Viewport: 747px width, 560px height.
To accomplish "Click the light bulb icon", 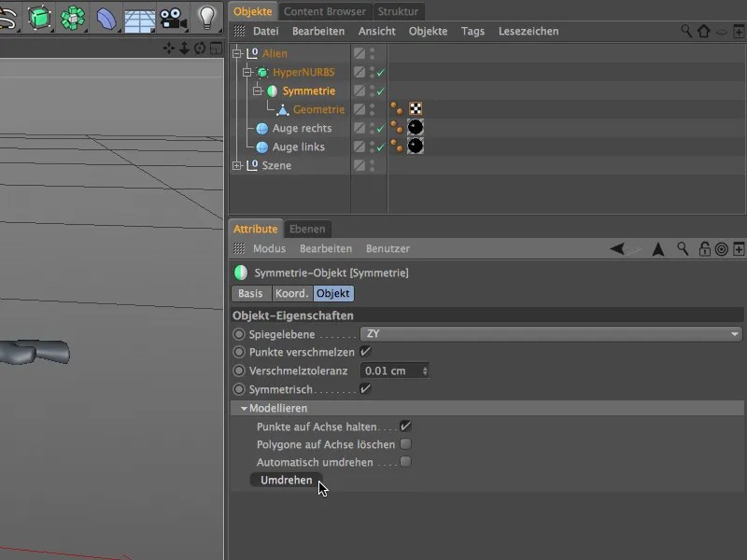I will tap(206, 17).
